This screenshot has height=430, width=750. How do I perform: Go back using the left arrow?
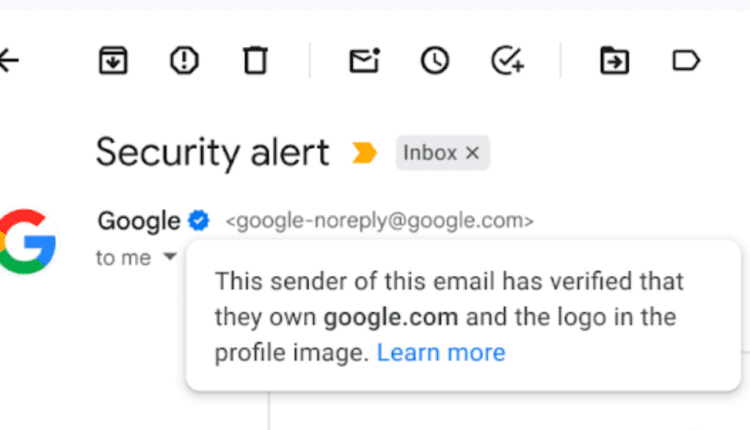pyautogui.click(x=9, y=61)
